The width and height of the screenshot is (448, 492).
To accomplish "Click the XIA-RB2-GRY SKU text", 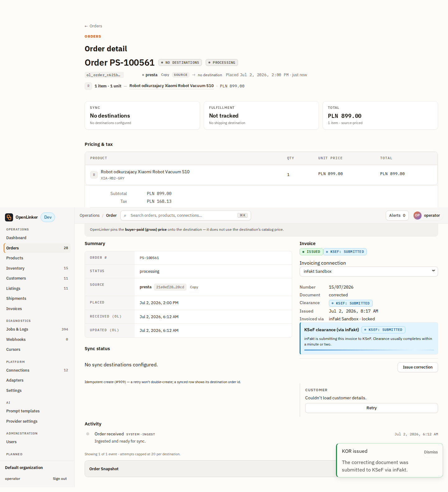I will 113,179.
